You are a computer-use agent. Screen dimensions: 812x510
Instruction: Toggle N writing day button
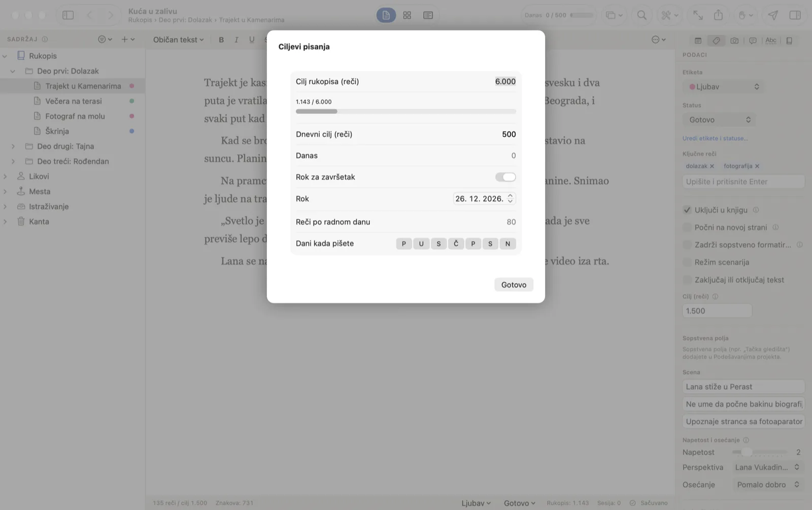(x=507, y=244)
